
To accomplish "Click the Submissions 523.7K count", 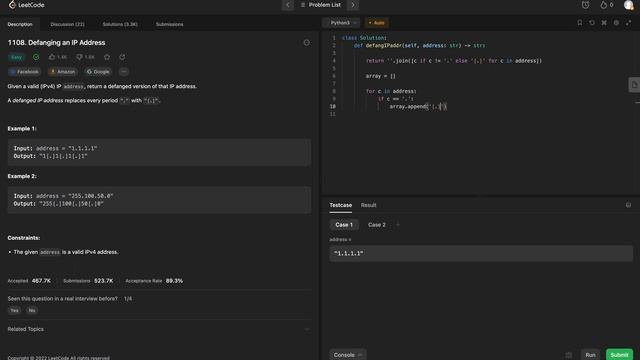I will click(x=104, y=281).
